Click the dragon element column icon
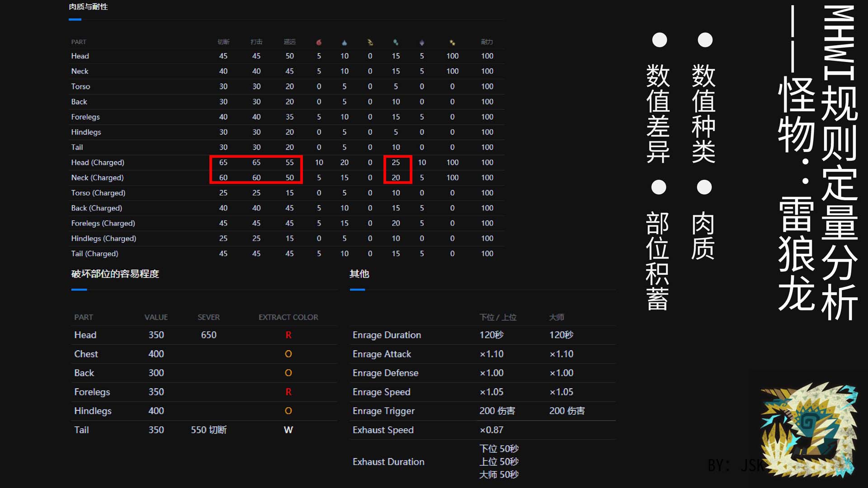This screenshot has width=868, height=488. [x=422, y=42]
